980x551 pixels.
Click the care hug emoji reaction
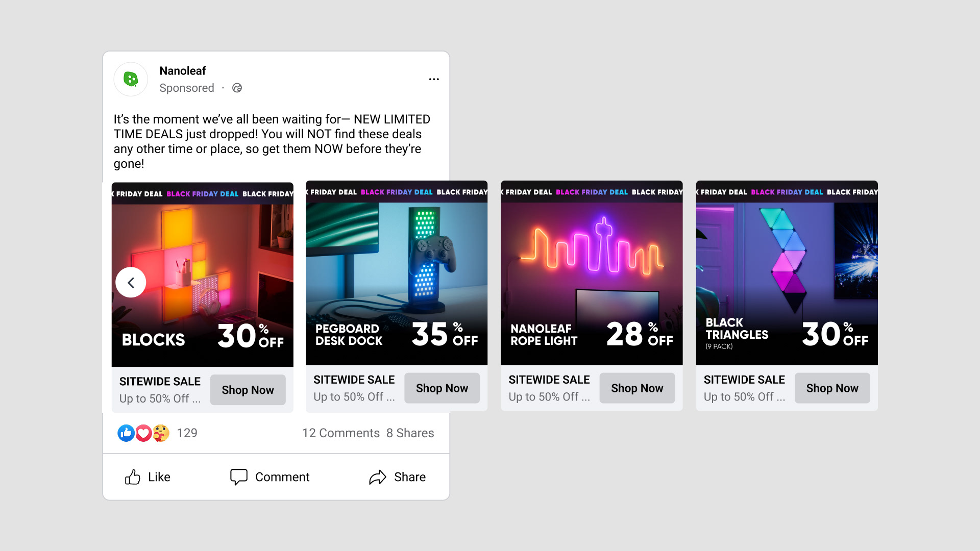(161, 433)
